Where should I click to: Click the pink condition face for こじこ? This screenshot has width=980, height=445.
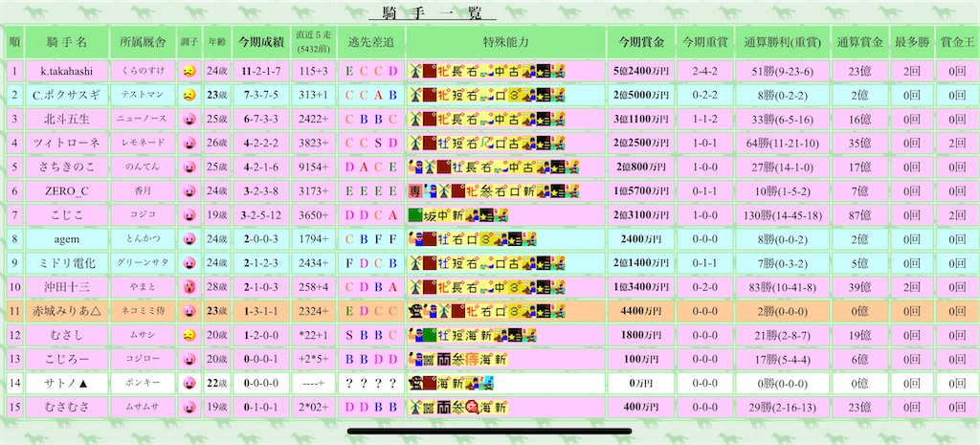coord(189,215)
